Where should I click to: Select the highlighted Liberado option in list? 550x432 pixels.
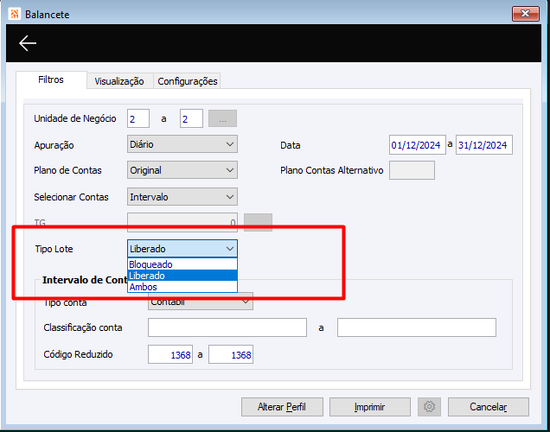[182, 276]
